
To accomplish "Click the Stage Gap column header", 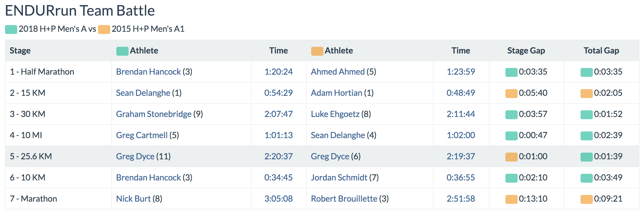I will point(526,51).
